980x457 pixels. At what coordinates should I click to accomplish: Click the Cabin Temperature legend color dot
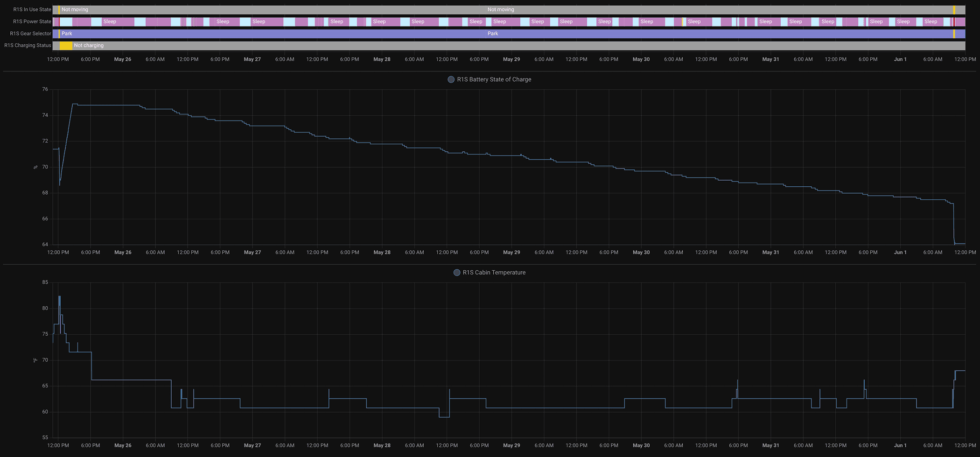(x=457, y=273)
